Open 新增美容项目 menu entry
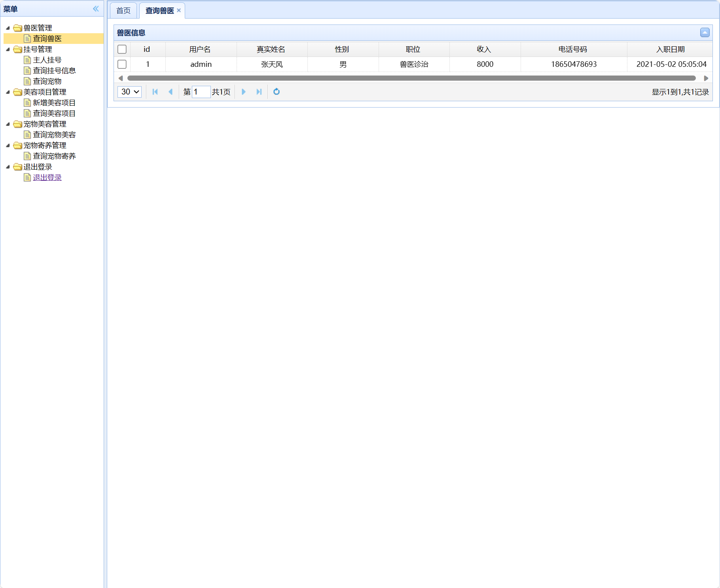Viewport: 720px width, 588px height. [x=54, y=102]
